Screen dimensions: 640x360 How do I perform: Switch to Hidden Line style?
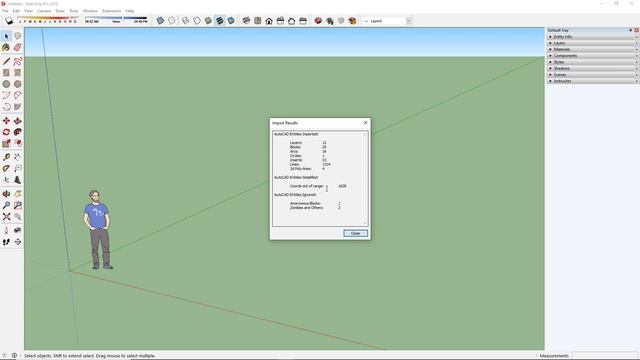coord(197,21)
